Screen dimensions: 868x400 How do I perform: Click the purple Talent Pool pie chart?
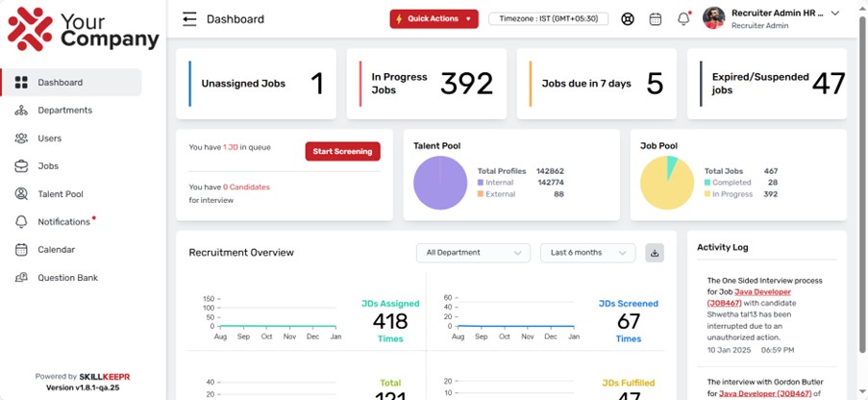[x=440, y=183]
